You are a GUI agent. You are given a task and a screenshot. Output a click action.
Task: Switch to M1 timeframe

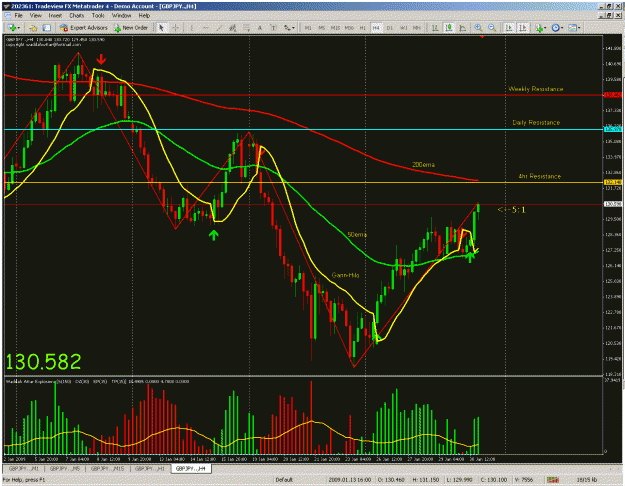(308, 28)
